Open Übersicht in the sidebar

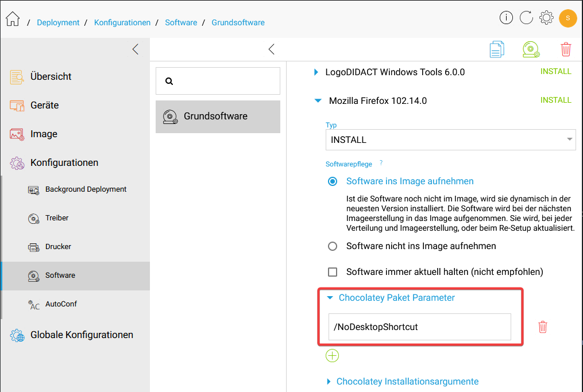click(51, 76)
